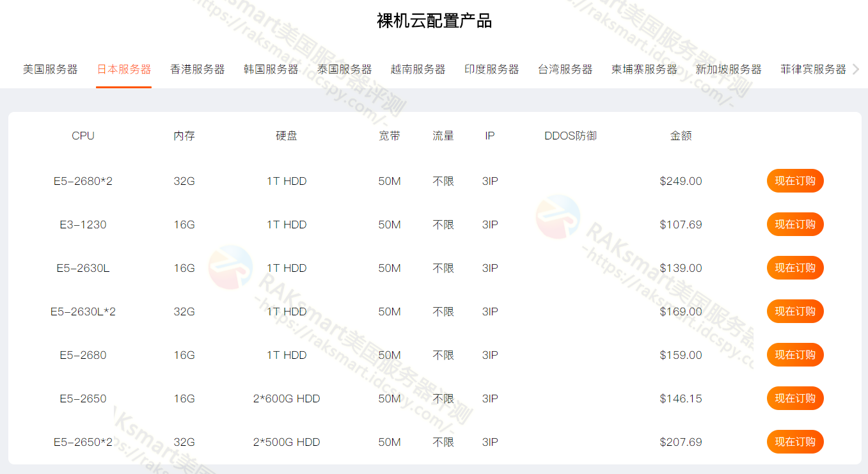Switch to the 韩国服务器 tab
868x474 pixels.
click(x=271, y=69)
